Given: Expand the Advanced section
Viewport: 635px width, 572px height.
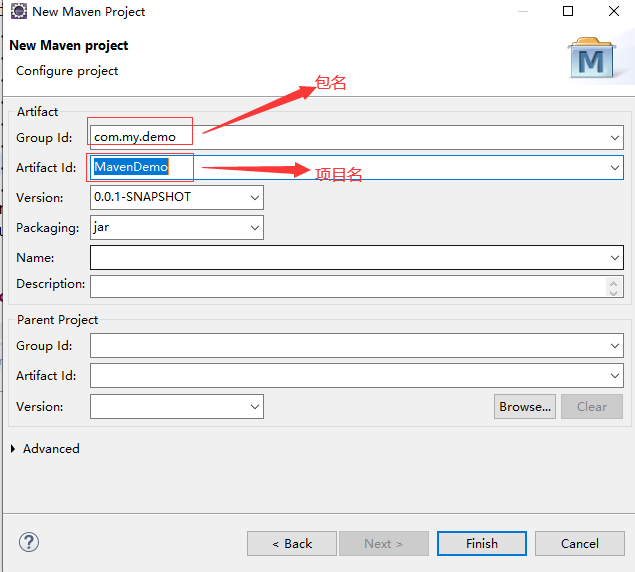Looking at the screenshot, I should pos(13,448).
